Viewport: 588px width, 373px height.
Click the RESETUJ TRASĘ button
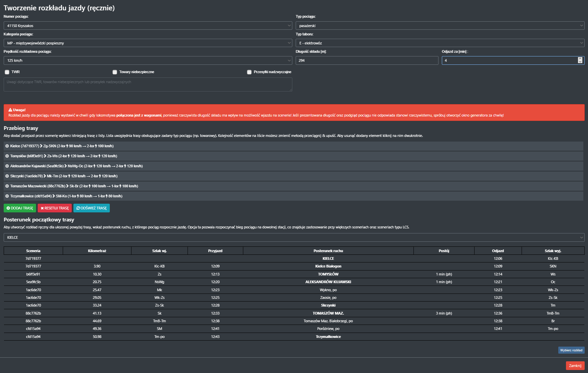(x=55, y=208)
